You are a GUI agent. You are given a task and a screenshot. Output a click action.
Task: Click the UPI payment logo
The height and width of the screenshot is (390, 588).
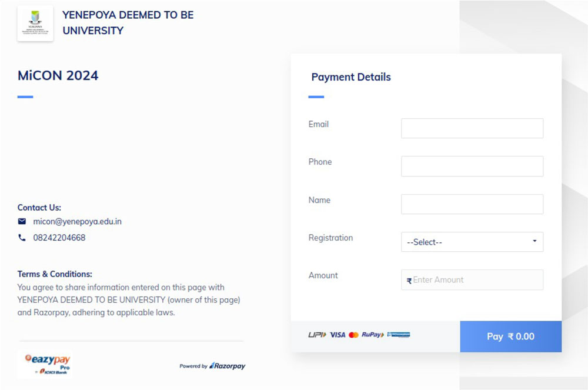coord(317,335)
